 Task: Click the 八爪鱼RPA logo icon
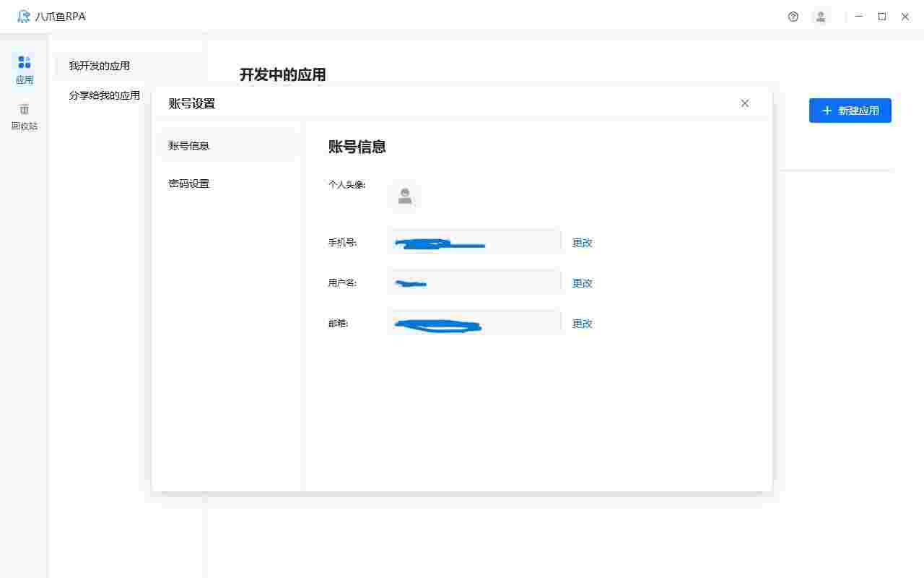(23, 17)
